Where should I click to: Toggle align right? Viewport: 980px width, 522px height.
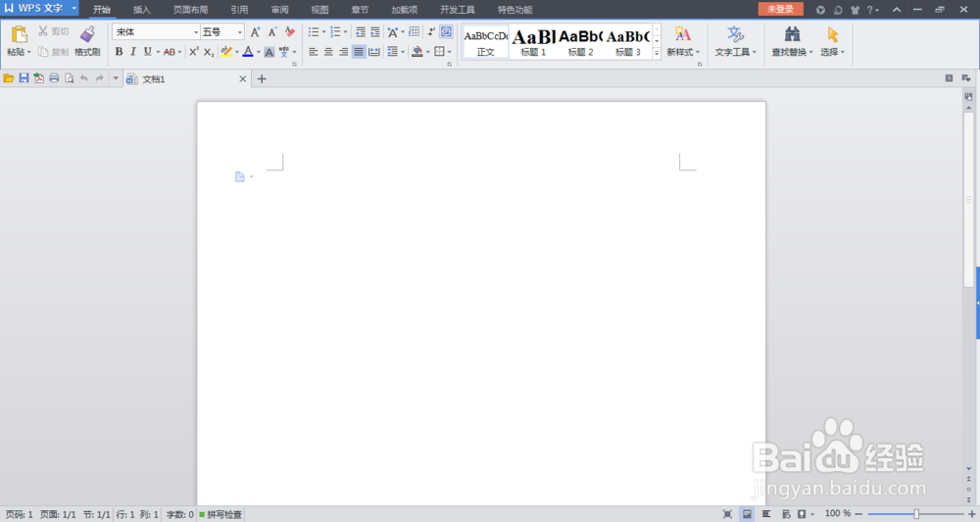coord(343,52)
